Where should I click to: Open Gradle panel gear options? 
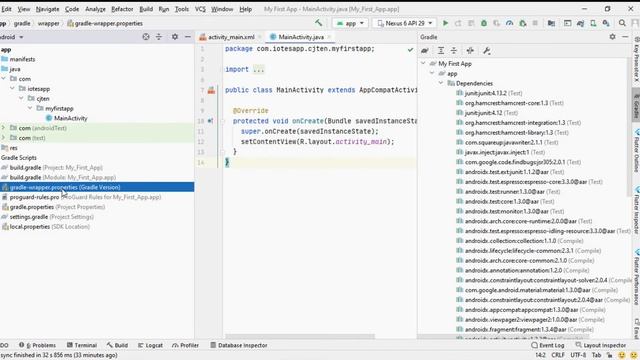(x=612, y=37)
